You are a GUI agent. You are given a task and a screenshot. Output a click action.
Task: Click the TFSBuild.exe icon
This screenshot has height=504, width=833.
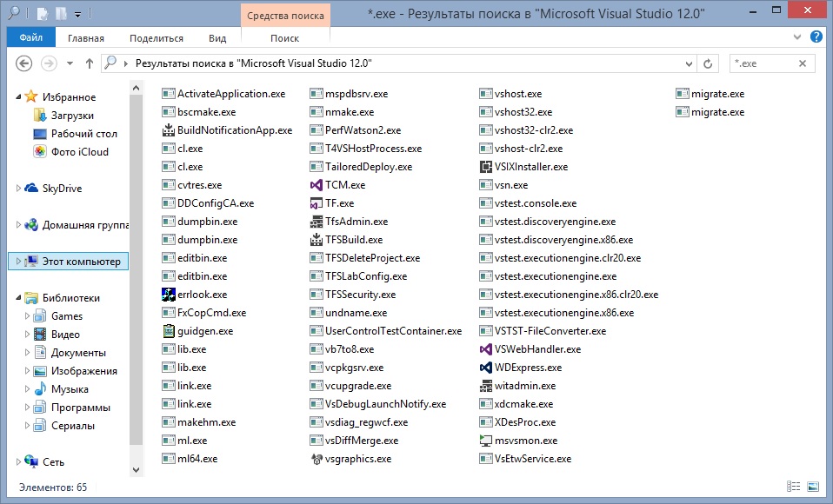317,240
